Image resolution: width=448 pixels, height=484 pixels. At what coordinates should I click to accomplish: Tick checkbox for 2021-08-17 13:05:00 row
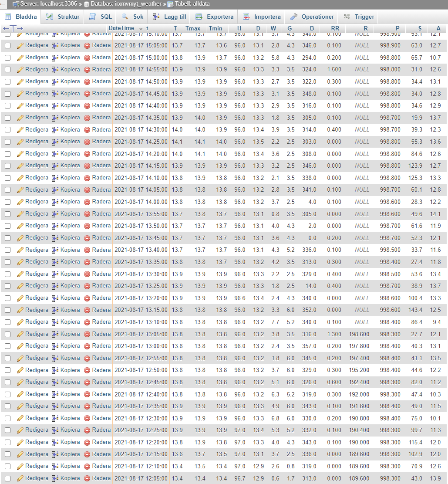point(8,335)
